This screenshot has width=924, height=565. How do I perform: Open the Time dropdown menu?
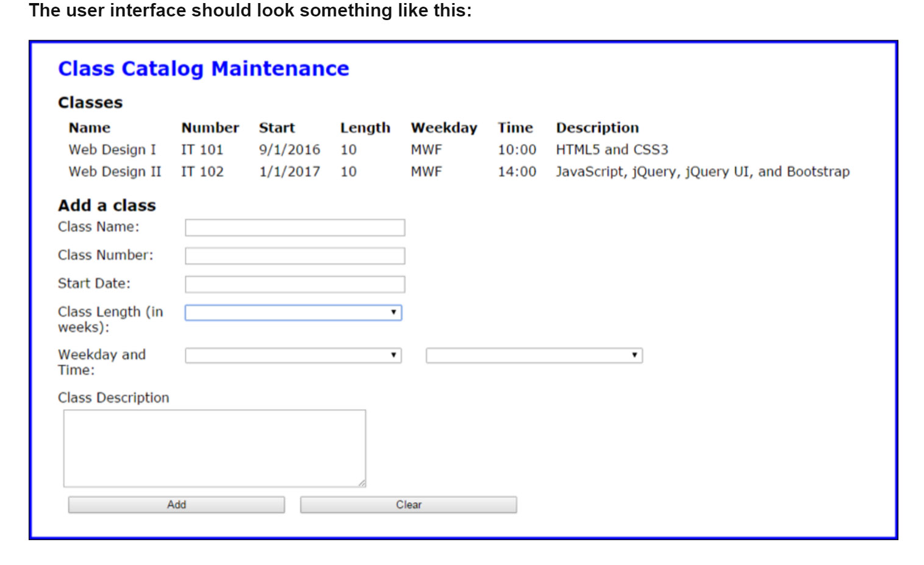pyautogui.click(x=534, y=355)
